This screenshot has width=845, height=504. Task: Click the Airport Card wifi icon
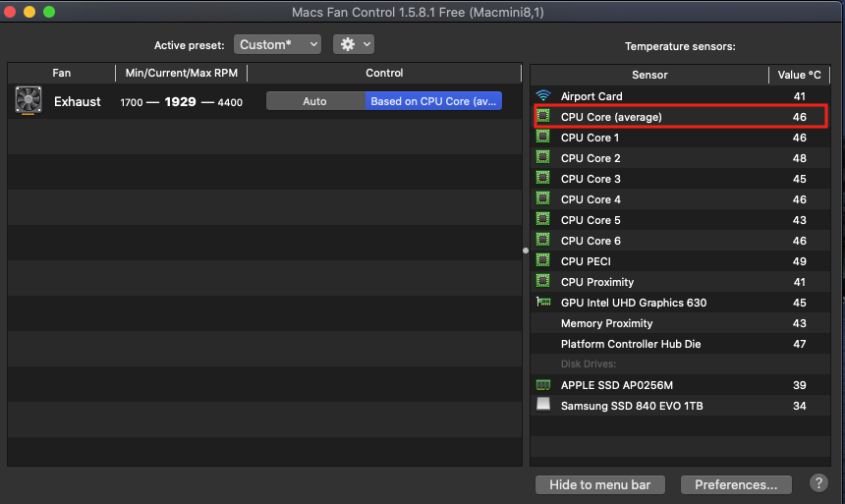click(543, 96)
